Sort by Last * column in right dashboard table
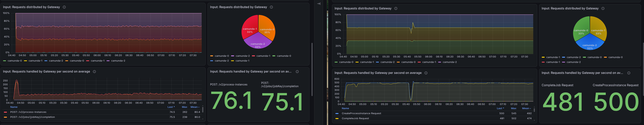The height and width of the screenshot is (125, 644). pyautogui.click(x=500, y=108)
